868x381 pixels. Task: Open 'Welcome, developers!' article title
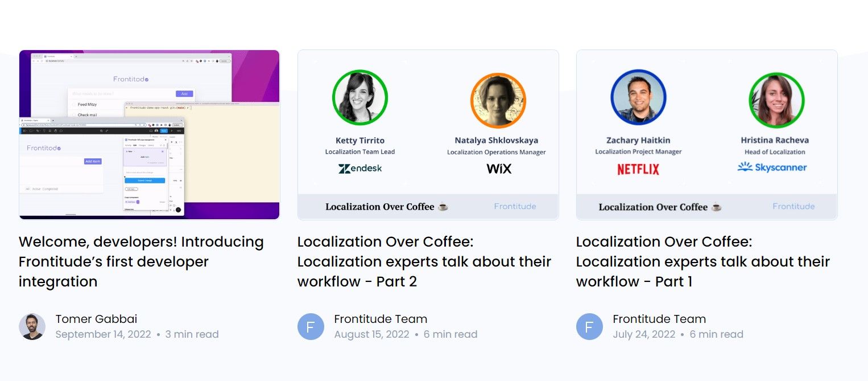pyautogui.click(x=141, y=261)
